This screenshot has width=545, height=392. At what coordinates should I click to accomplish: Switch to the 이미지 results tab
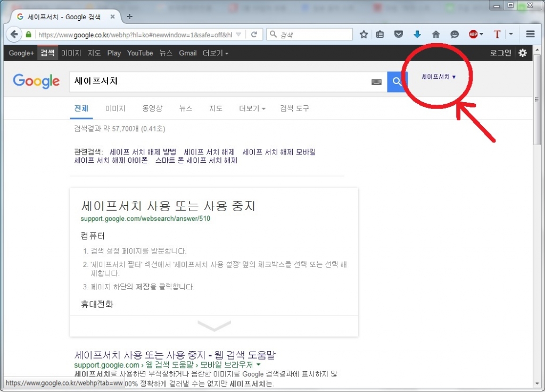tap(115, 108)
